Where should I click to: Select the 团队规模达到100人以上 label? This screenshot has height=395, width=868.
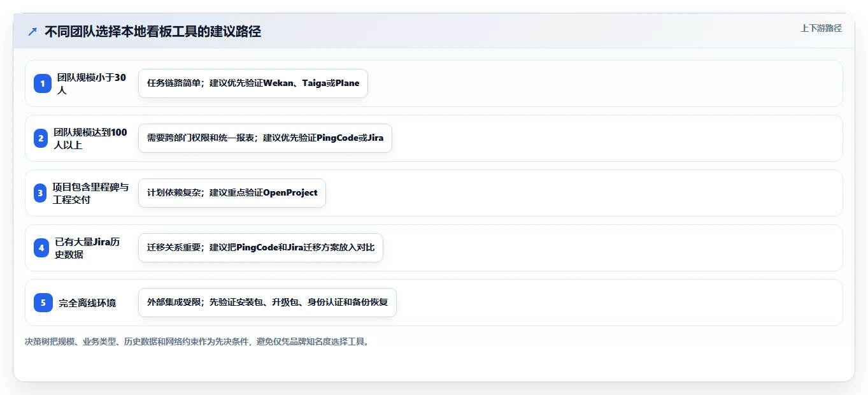coord(90,138)
